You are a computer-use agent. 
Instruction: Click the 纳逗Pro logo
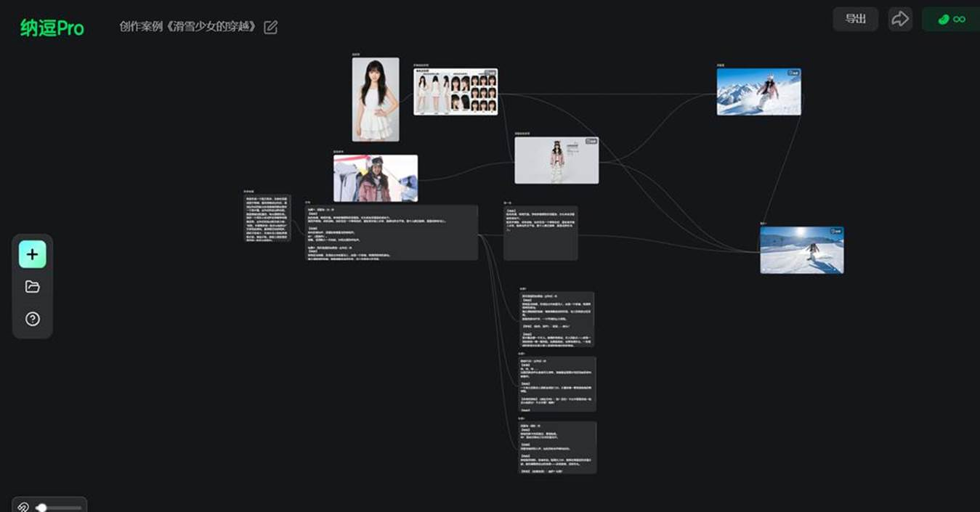(52, 28)
